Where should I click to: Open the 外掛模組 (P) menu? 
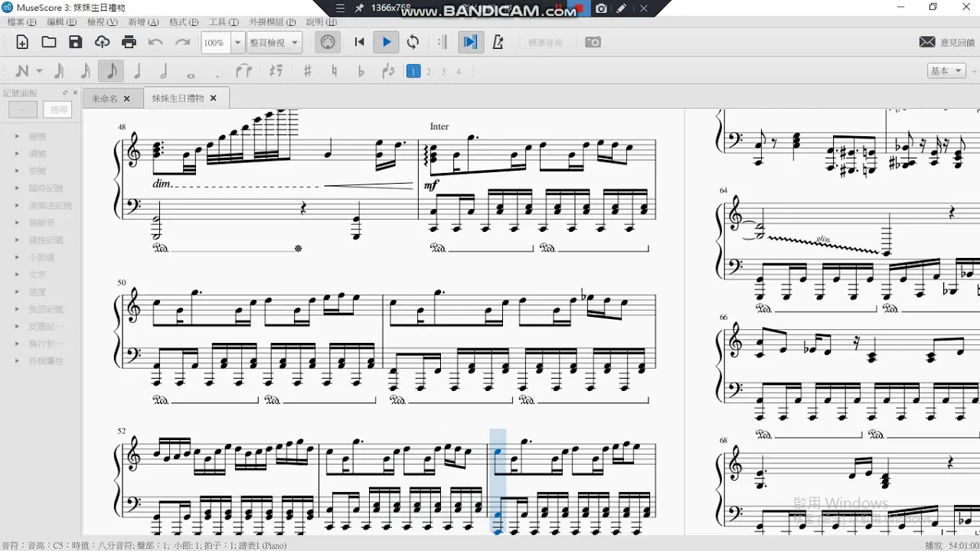(273, 22)
